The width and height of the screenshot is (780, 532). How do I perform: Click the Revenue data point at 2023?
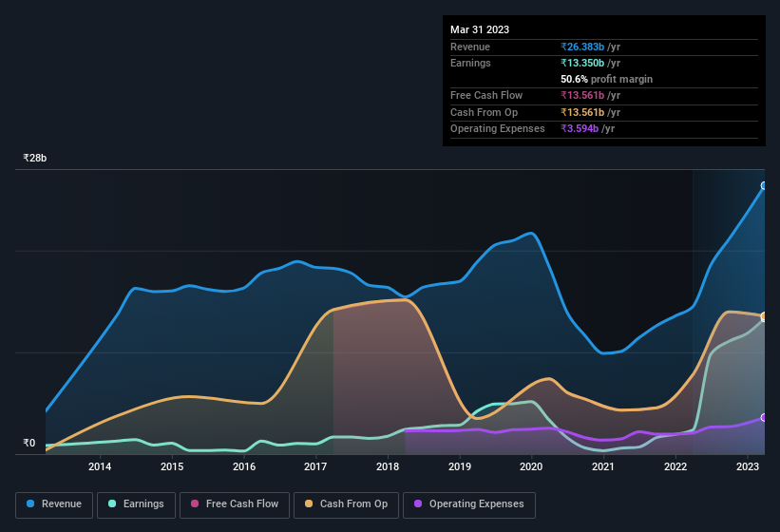764,185
